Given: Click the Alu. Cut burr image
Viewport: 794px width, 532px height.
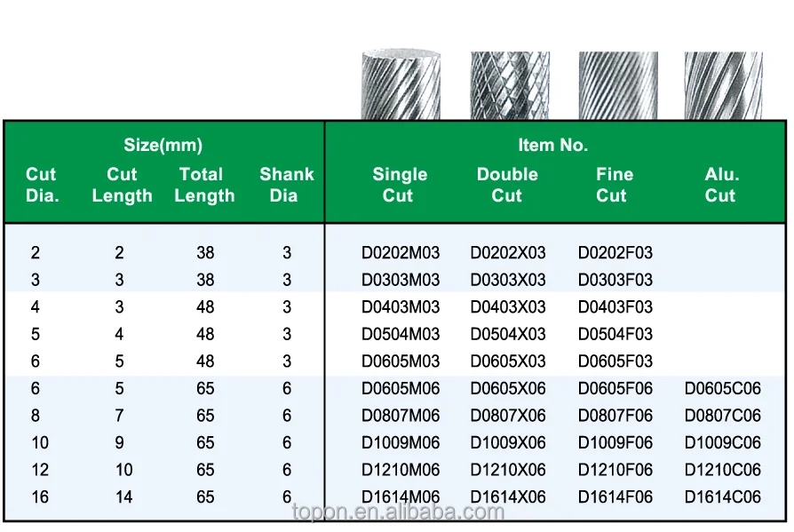Looking at the screenshot, I should click(723, 85).
